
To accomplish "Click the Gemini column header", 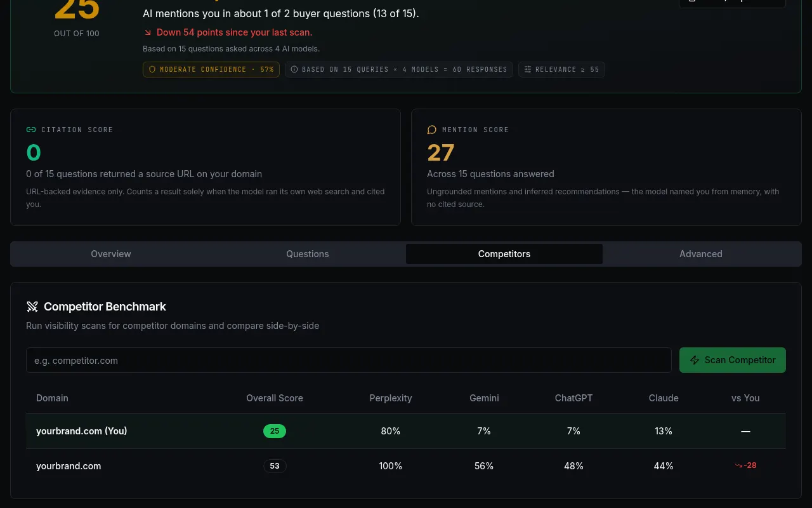I will pyautogui.click(x=484, y=398).
